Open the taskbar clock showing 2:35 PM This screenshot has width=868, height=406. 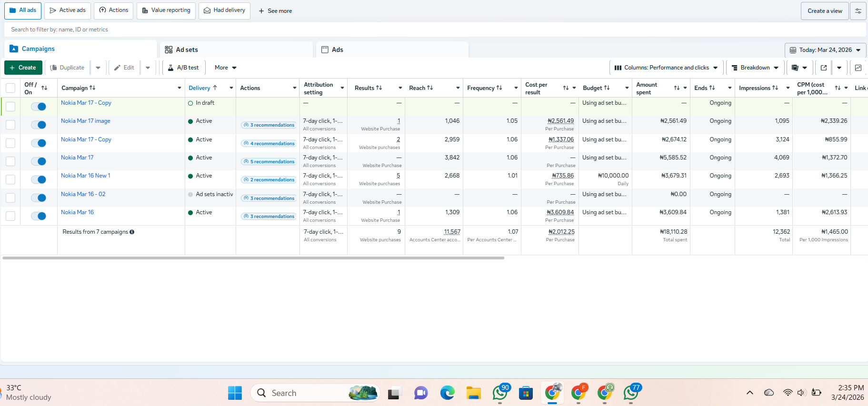click(848, 393)
